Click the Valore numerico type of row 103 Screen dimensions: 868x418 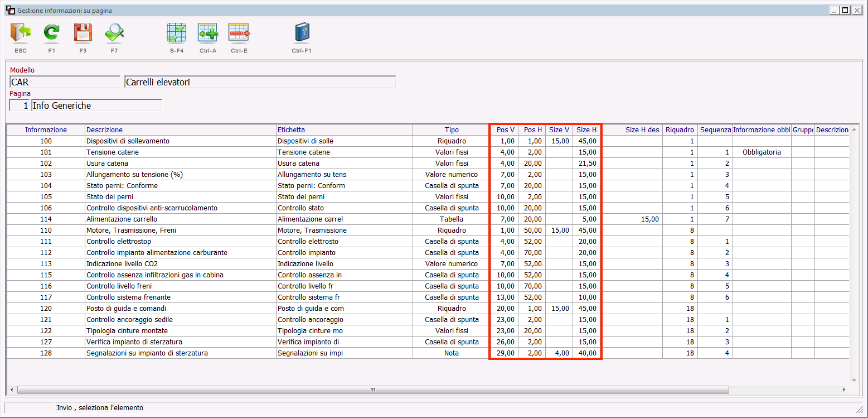(452, 175)
